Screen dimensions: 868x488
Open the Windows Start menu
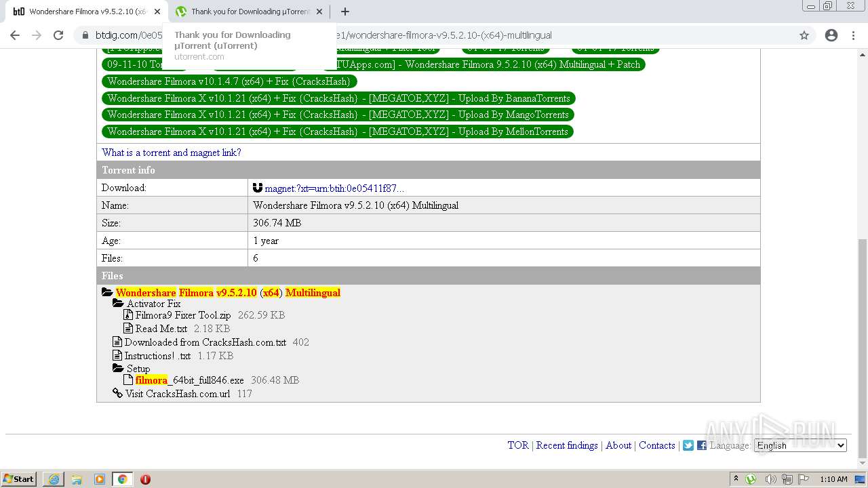(18, 479)
